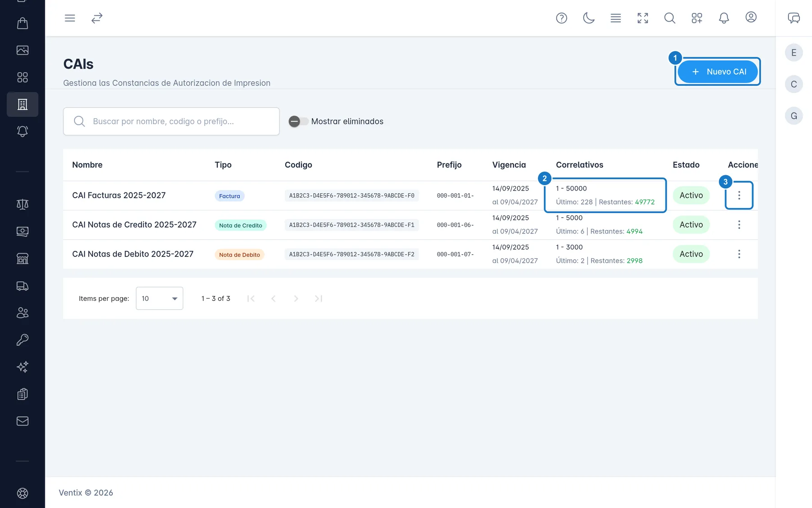
Task: Open dashboard grid sidebar icon
Action: [x=23, y=77]
